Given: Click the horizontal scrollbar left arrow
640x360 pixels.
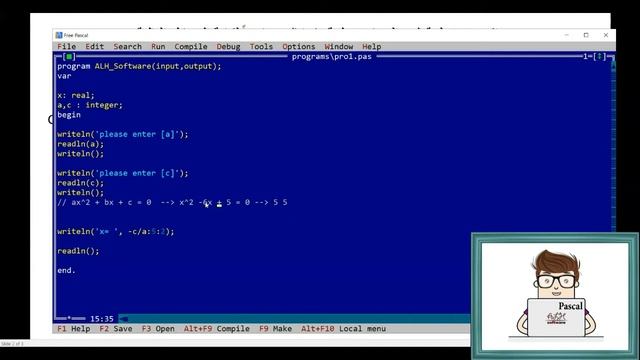Looking at the screenshot, I should (123, 319).
